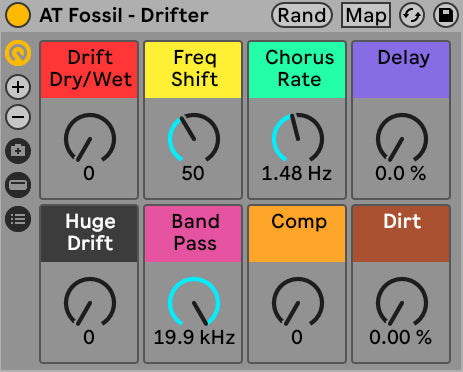
Task: Save the preset with the disk icon
Action: (x=446, y=15)
